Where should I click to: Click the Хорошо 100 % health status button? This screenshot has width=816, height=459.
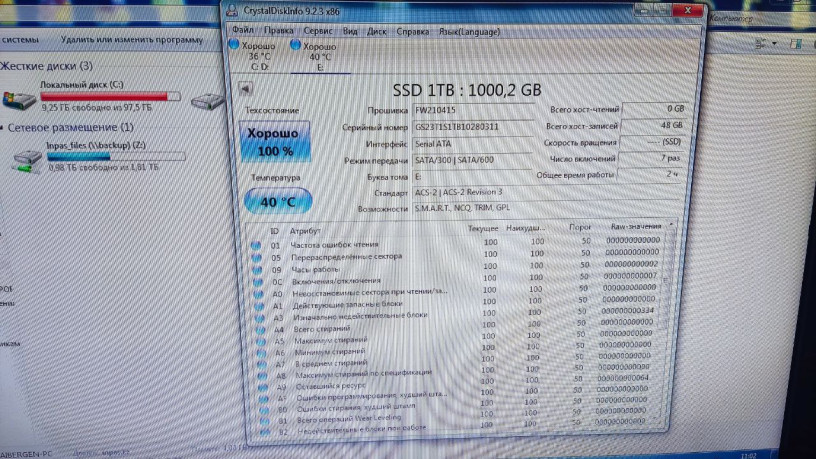(274, 142)
